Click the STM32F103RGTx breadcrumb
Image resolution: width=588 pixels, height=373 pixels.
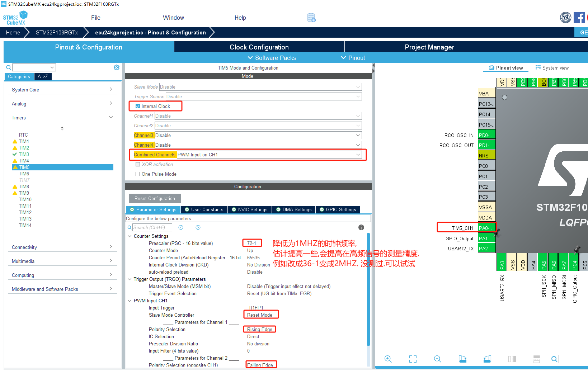(57, 32)
